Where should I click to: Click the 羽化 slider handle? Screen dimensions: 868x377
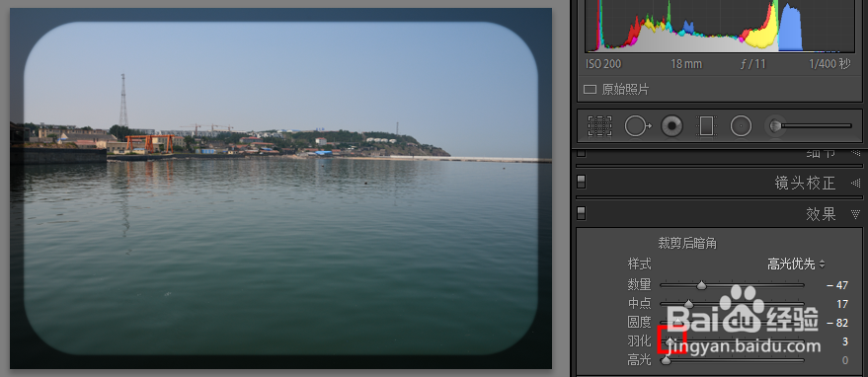[x=671, y=341]
